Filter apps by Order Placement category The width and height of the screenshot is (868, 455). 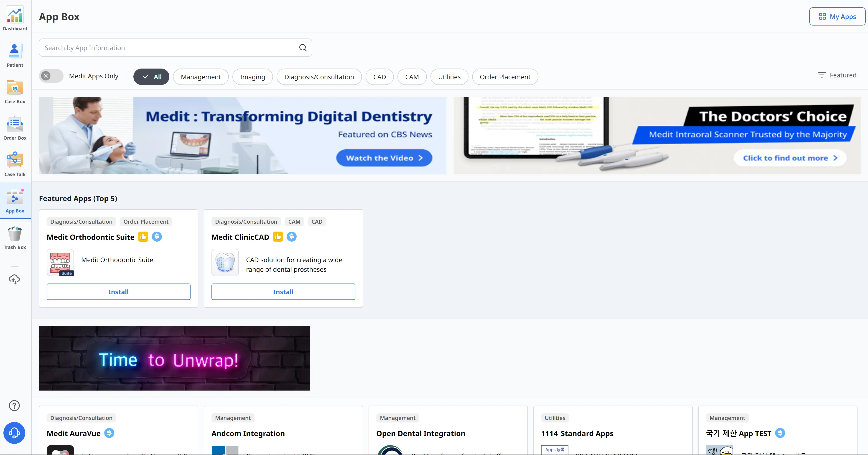tap(505, 77)
